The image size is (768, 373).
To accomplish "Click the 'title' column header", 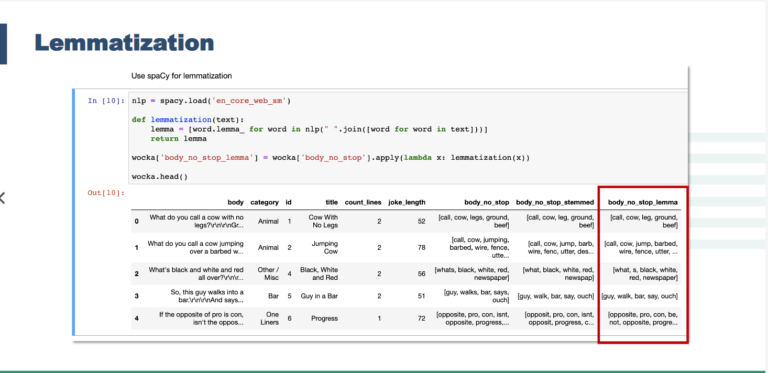I will (332, 202).
